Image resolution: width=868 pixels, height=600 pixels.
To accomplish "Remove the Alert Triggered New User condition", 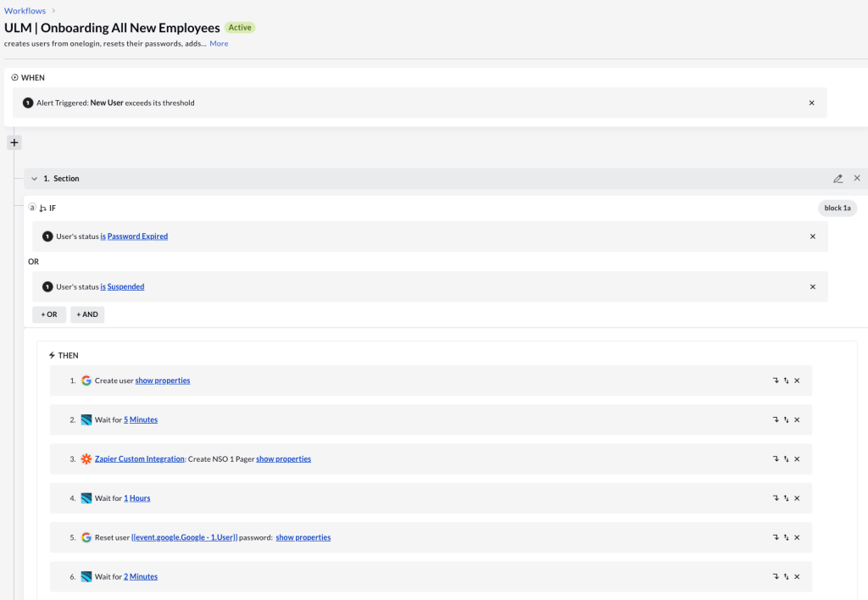I will click(x=811, y=103).
